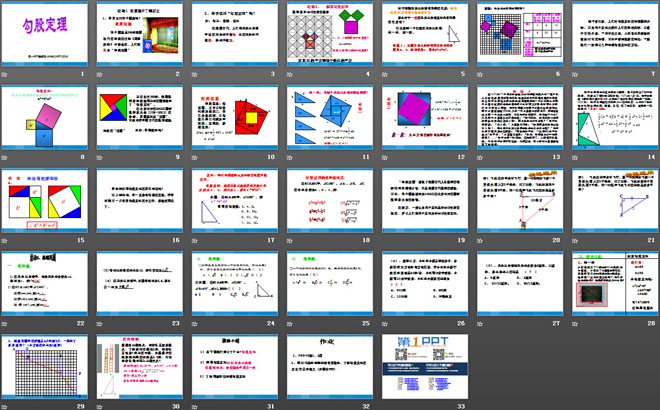Select slide 2 with the stamp photo
This screenshot has height=410, width=660.
tap(140, 34)
